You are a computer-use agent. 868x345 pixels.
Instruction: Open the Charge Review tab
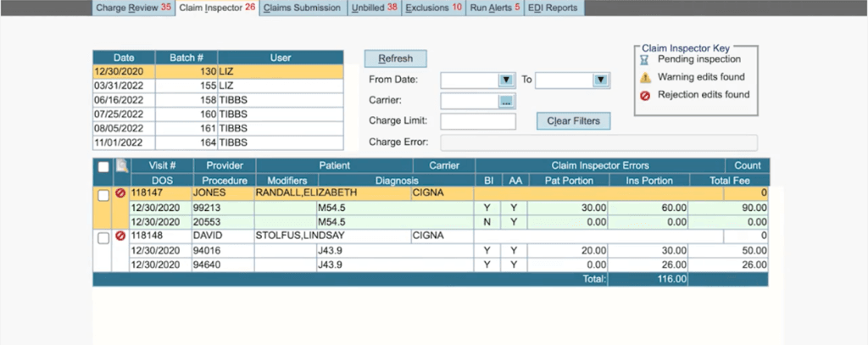(133, 8)
